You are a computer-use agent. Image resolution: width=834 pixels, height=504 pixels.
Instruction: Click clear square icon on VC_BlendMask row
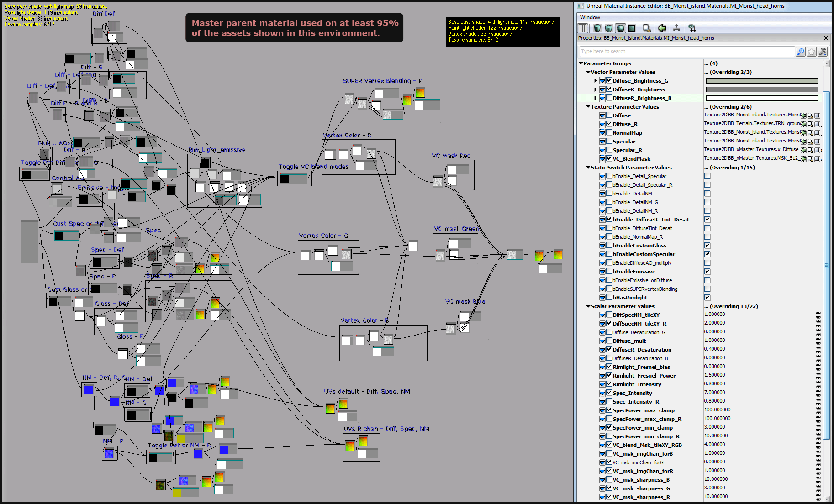pos(817,159)
